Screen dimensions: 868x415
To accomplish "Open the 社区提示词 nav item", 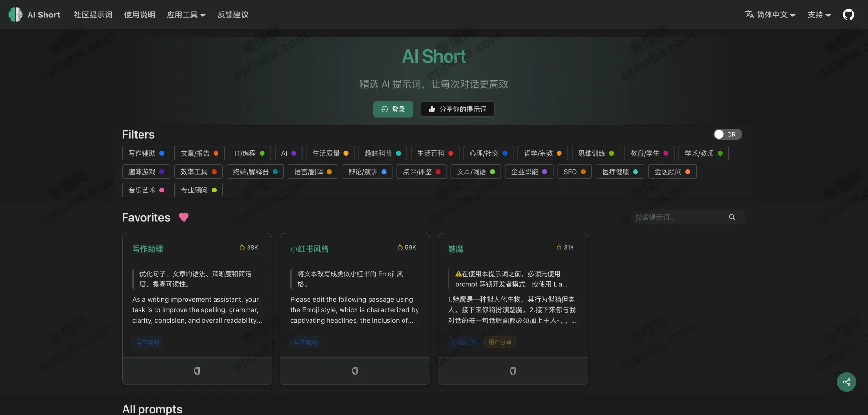I will coord(93,15).
